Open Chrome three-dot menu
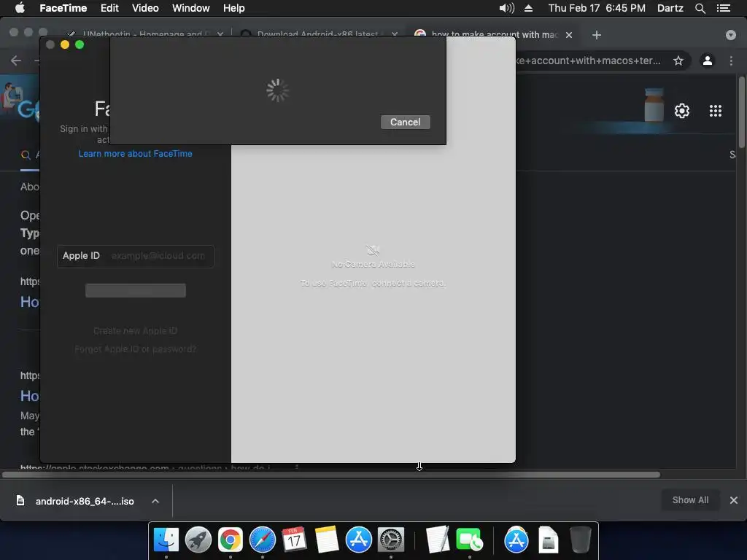This screenshot has width=747, height=560. click(731, 61)
